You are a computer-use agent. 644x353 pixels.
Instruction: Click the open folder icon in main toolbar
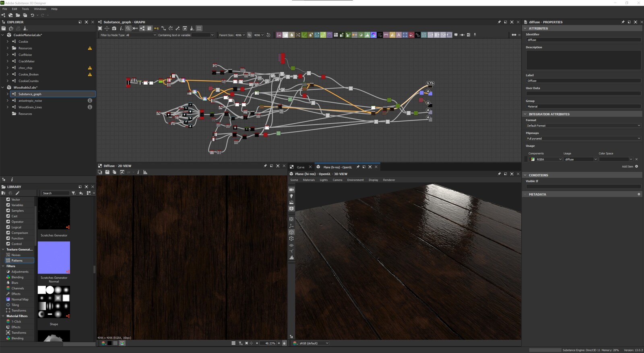[18, 15]
